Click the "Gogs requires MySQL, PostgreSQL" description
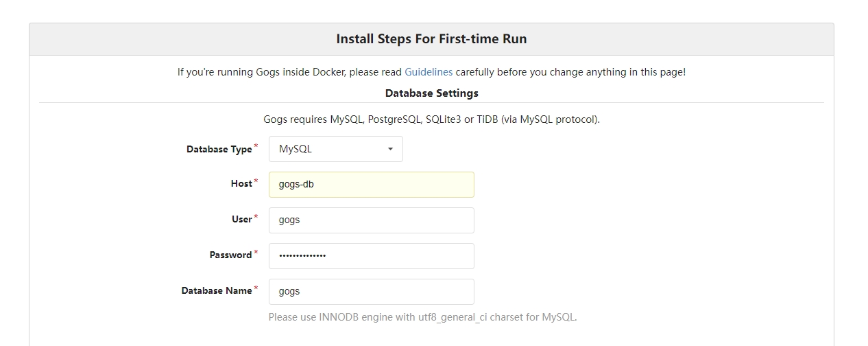Screen dimensions: 868x346 click(x=431, y=119)
